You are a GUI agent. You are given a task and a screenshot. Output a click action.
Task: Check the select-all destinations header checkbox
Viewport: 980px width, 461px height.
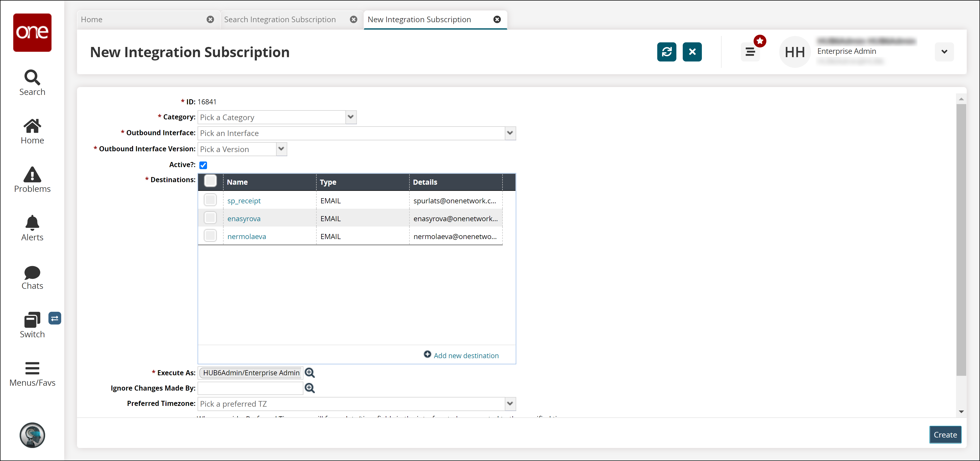[x=210, y=181]
